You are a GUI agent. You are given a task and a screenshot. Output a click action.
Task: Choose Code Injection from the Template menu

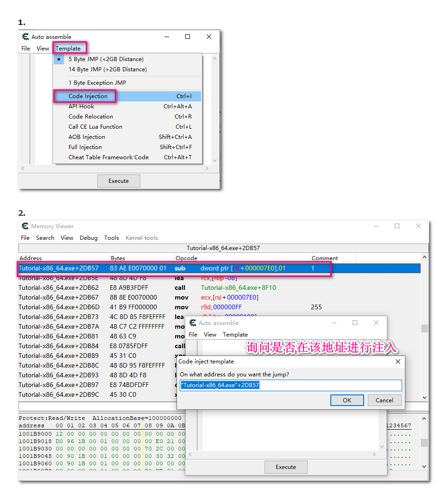click(127, 96)
